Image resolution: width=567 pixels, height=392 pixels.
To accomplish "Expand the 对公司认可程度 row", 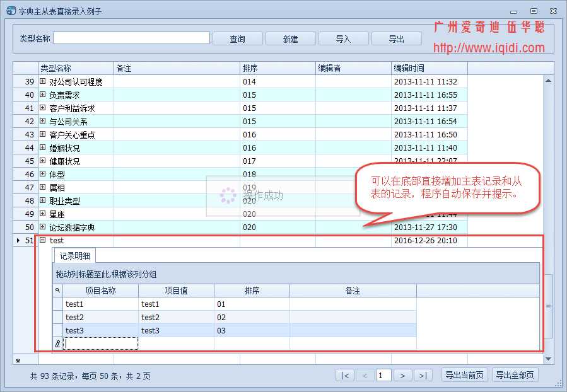I will tap(43, 81).
